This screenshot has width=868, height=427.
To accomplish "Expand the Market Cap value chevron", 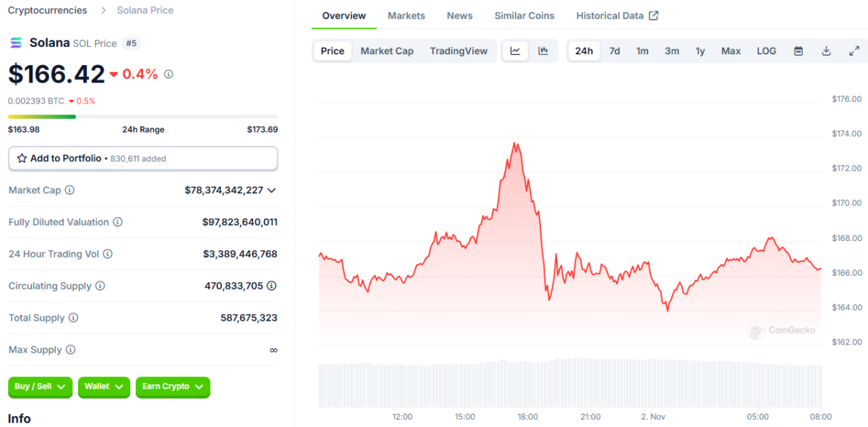I will (x=271, y=190).
